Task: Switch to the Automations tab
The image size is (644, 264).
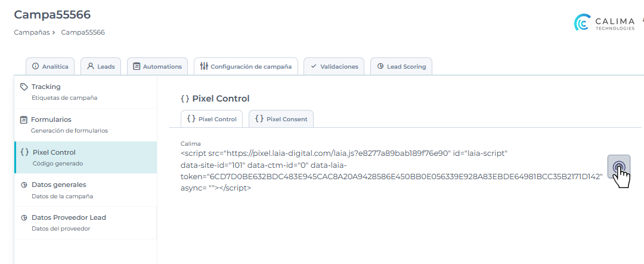Action: (157, 66)
